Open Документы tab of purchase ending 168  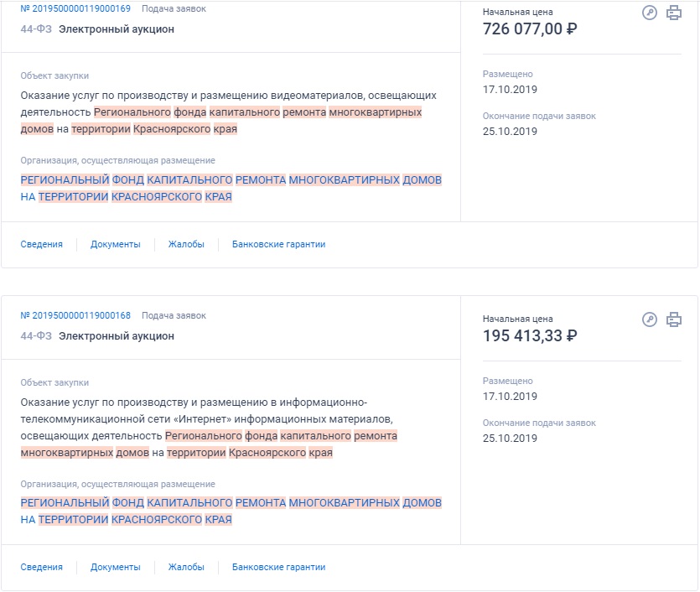(x=116, y=567)
